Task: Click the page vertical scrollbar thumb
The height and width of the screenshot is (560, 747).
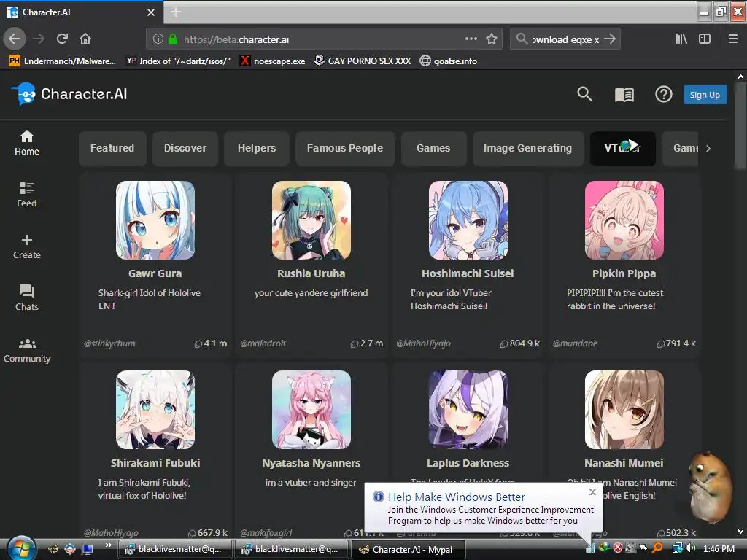Action: click(x=740, y=126)
